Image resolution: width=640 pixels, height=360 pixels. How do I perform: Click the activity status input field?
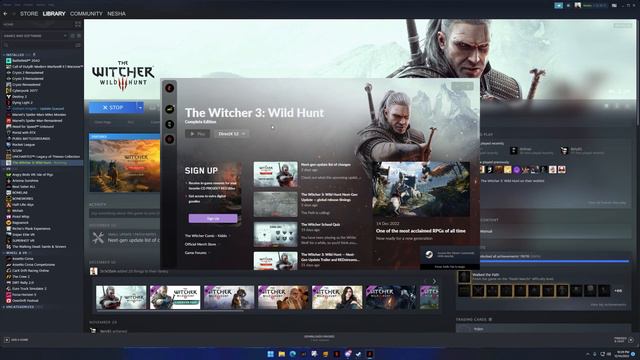click(x=124, y=213)
